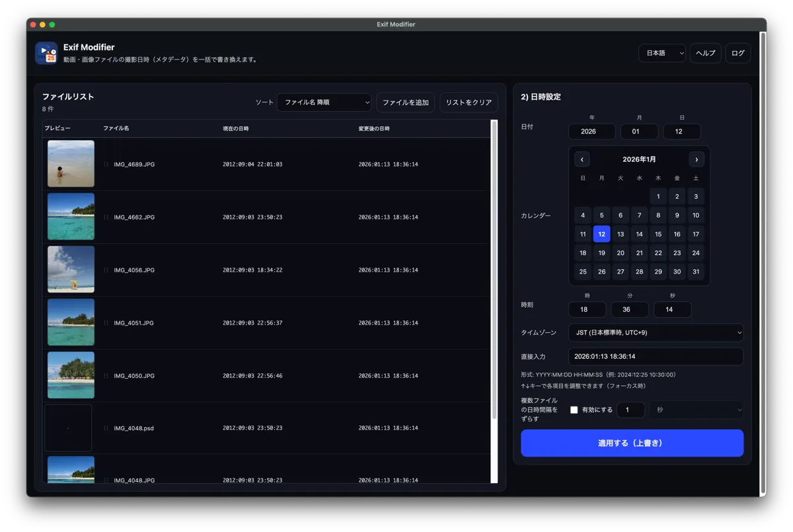Image resolution: width=793 pixels, height=532 pixels.
Task: Advance calendar to next month
Action: click(x=697, y=159)
